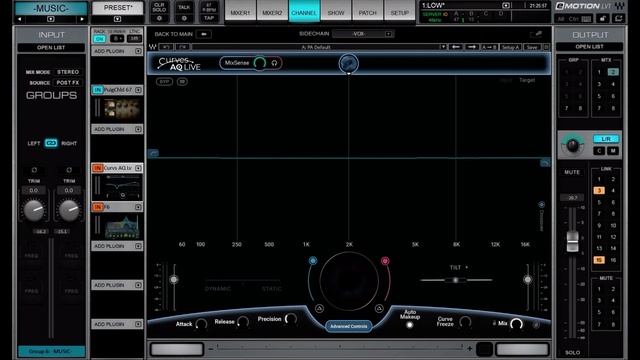Toggle the LEFT RIGHT link icon

(51, 143)
